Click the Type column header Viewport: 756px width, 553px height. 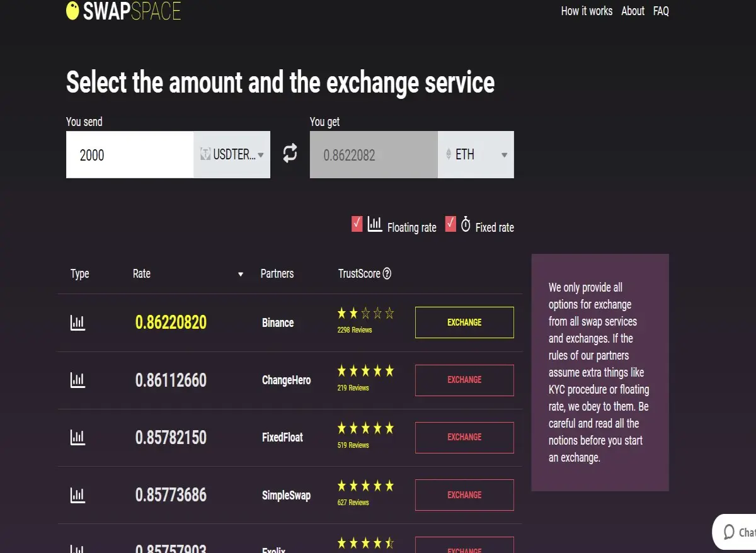(79, 274)
